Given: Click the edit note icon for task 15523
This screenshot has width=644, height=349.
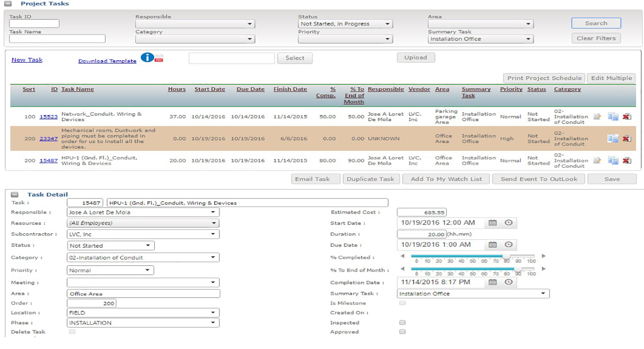Looking at the screenshot, I should tap(597, 117).
